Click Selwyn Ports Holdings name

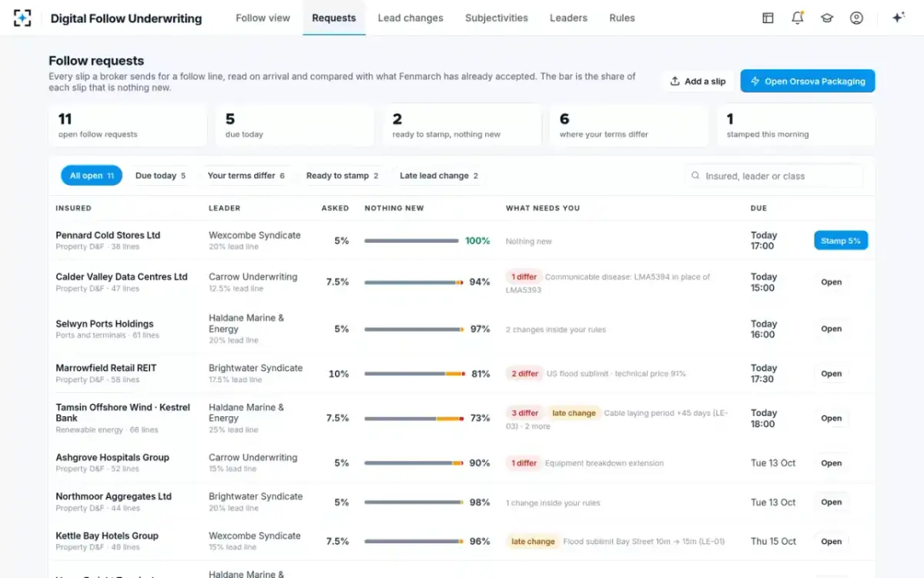[105, 324]
